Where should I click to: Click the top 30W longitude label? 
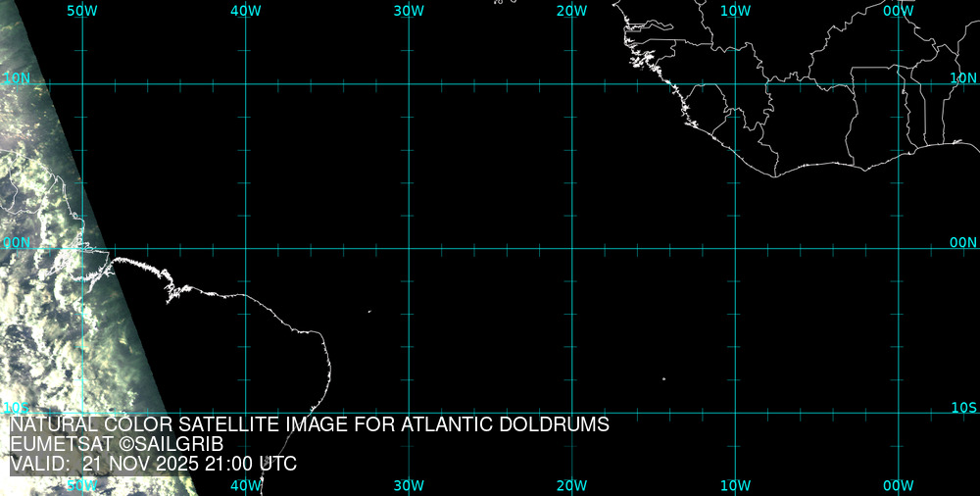[x=409, y=11]
